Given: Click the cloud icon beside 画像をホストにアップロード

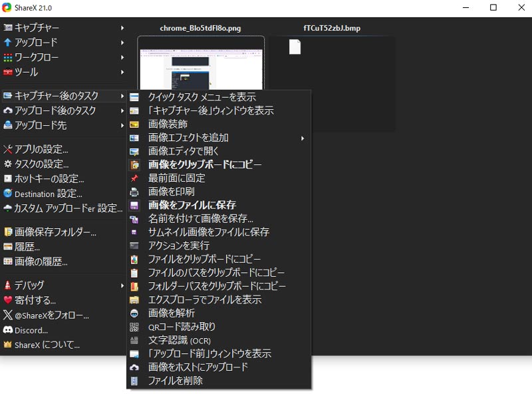Looking at the screenshot, I should 134,367.
